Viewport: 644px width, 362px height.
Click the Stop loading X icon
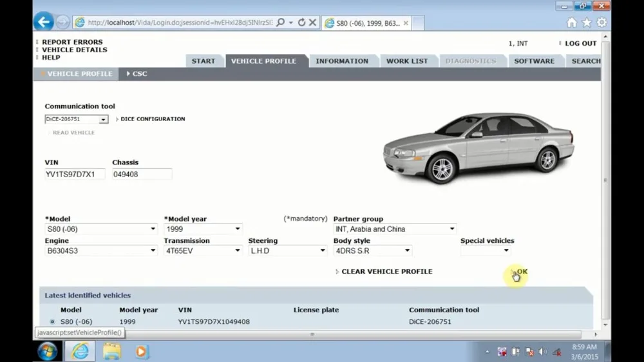pyautogui.click(x=312, y=23)
